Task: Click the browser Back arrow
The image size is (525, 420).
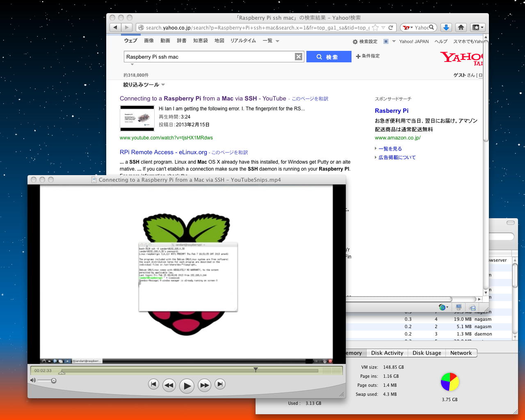Action: click(115, 27)
